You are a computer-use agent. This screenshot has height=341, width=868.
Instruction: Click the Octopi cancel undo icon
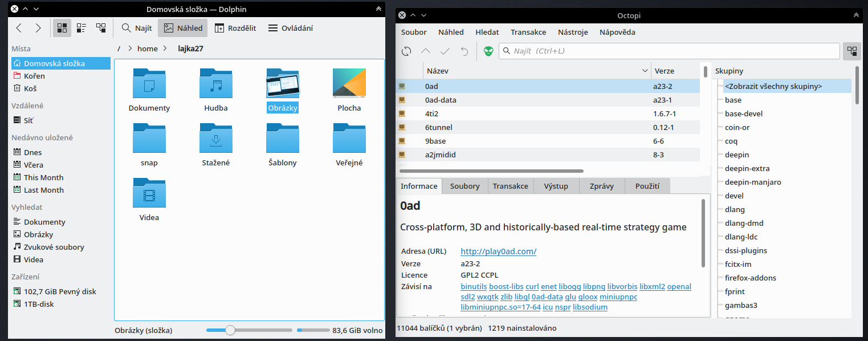(464, 51)
